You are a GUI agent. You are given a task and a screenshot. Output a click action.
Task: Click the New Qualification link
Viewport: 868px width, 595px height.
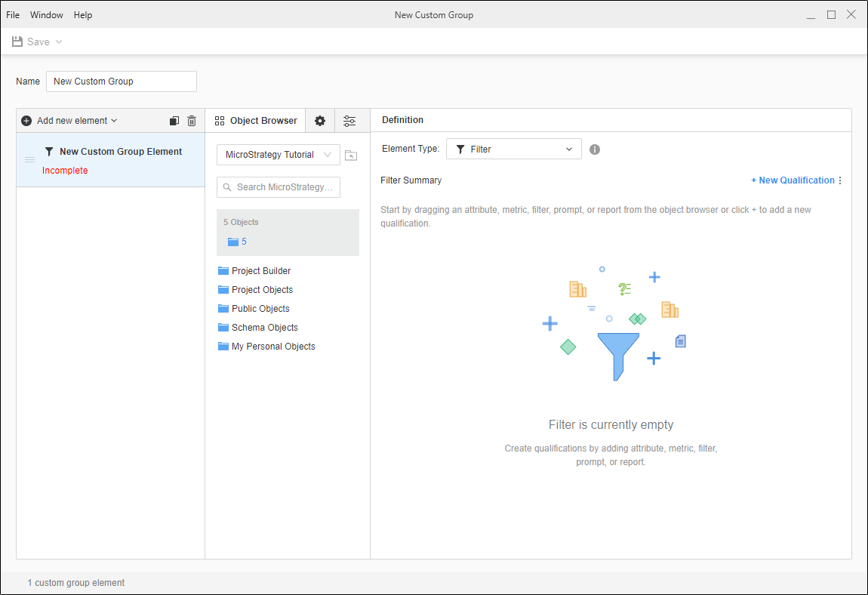click(x=793, y=180)
